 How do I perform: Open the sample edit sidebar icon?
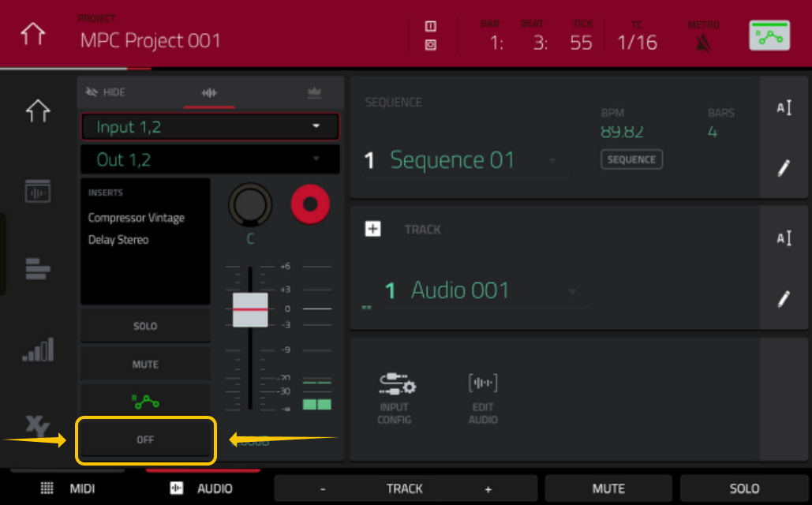[x=38, y=191]
